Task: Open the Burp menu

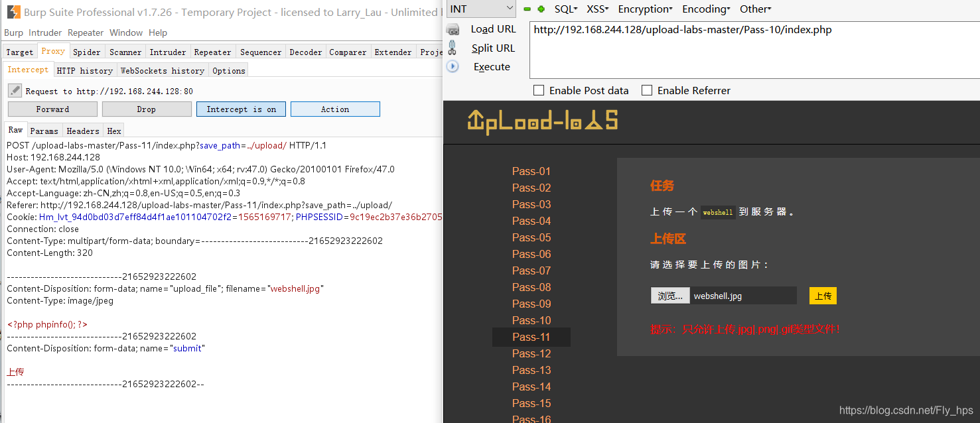Action: (13, 32)
